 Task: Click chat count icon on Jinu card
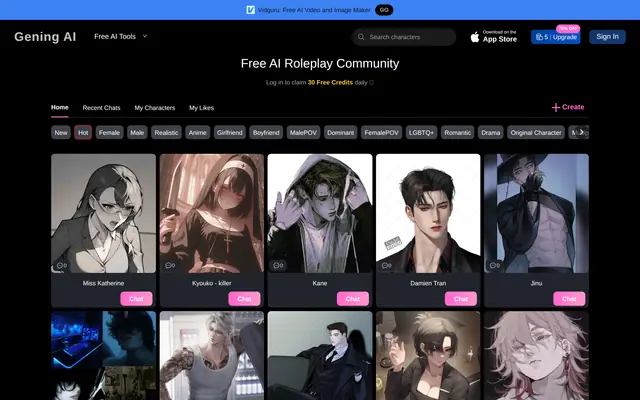[x=495, y=265]
